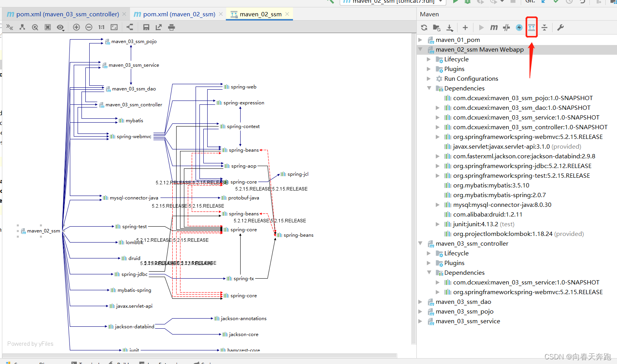Expand Lifecycle under maven_02_ssm
The width and height of the screenshot is (617, 364).
(429, 59)
